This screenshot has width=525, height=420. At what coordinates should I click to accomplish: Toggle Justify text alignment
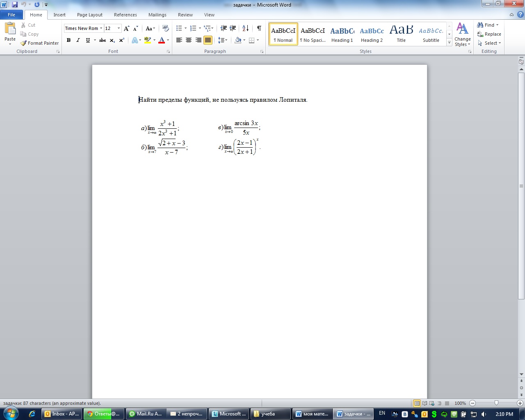(208, 40)
